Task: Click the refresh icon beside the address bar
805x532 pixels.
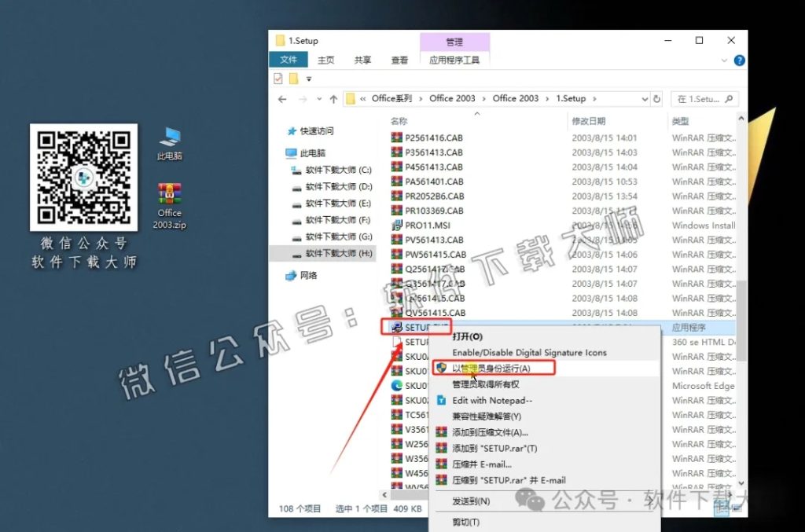Action: 657,98
